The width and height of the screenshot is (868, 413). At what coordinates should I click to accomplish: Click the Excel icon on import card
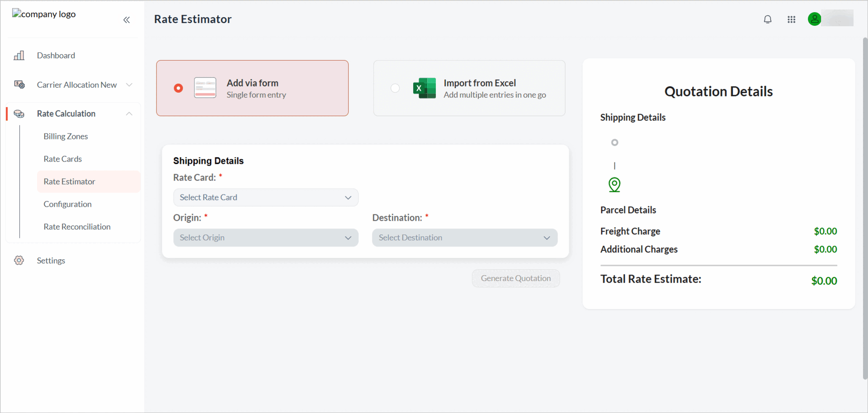[x=425, y=88]
